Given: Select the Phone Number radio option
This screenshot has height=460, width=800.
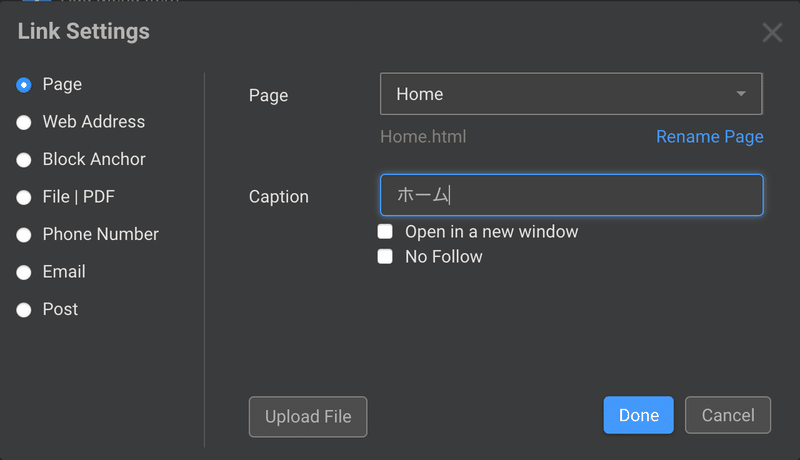Looking at the screenshot, I should 23,235.
